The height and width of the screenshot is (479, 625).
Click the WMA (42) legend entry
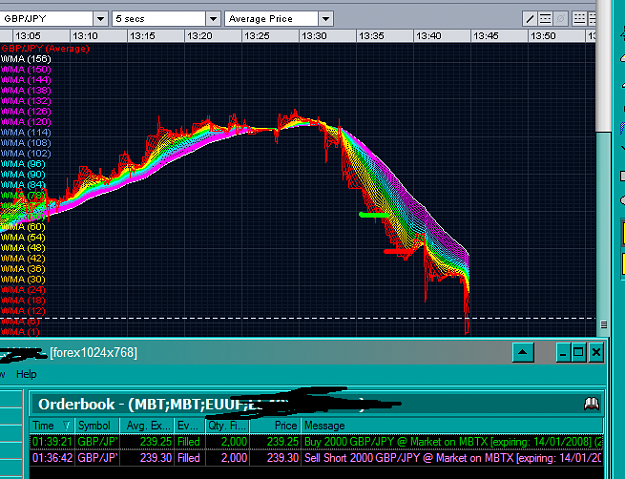click(x=23, y=258)
